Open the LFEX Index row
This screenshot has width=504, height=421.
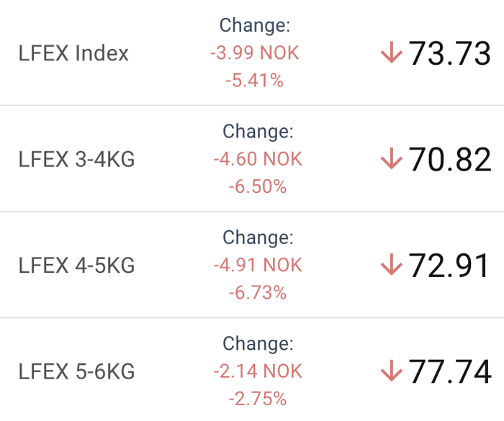252,53
